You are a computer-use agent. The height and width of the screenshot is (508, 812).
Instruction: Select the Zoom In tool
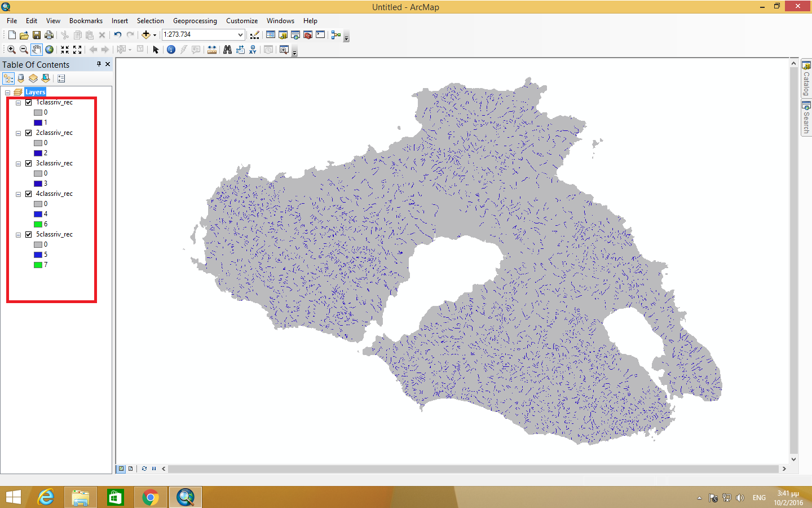pyautogui.click(x=11, y=50)
